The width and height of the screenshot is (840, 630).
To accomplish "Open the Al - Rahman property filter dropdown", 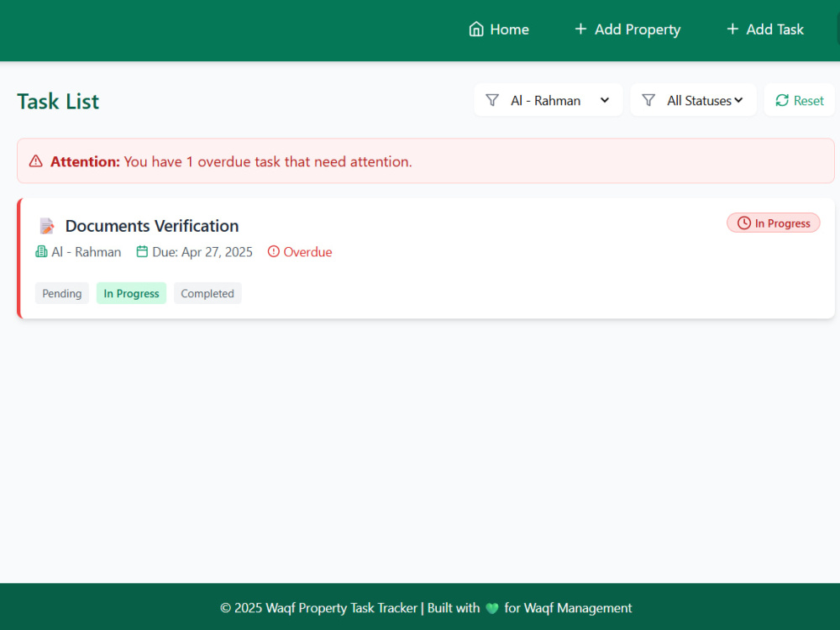I will (548, 100).
